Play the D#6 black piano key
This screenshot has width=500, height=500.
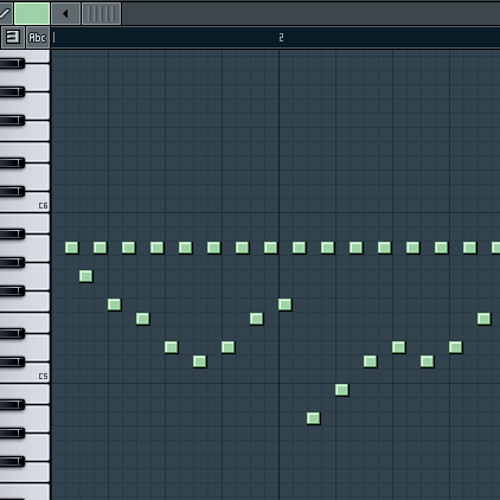pyautogui.click(x=12, y=163)
